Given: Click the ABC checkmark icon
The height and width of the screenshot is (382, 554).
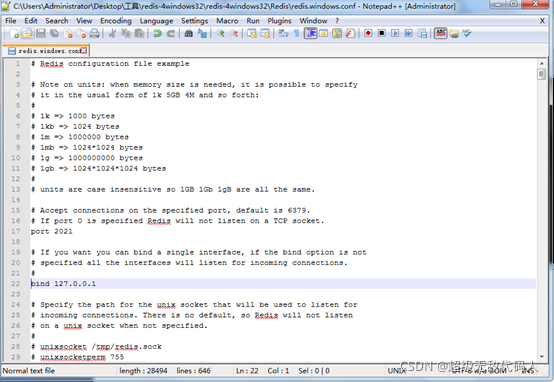Looking at the screenshot, I should pyautogui.click(x=467, y=34).
